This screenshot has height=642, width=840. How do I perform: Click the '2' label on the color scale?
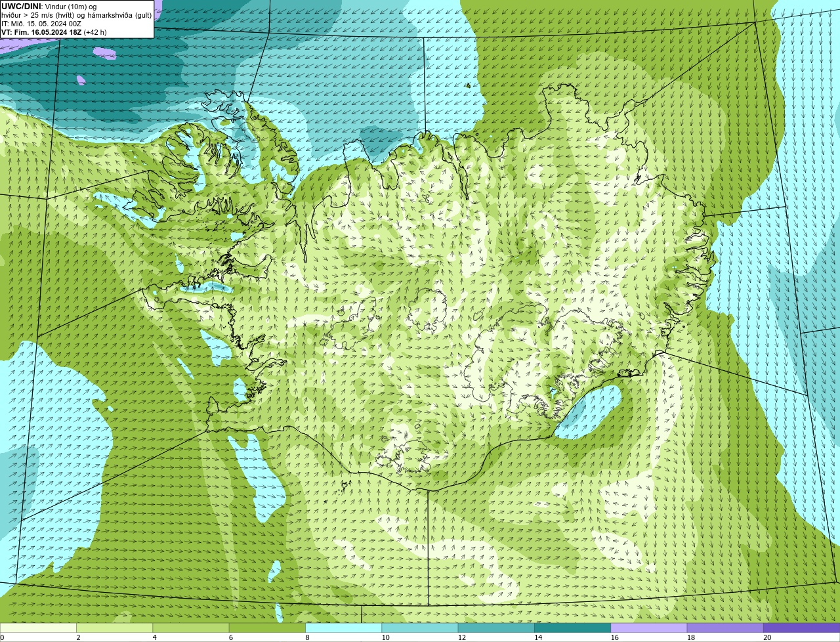[x=78, y=637]
